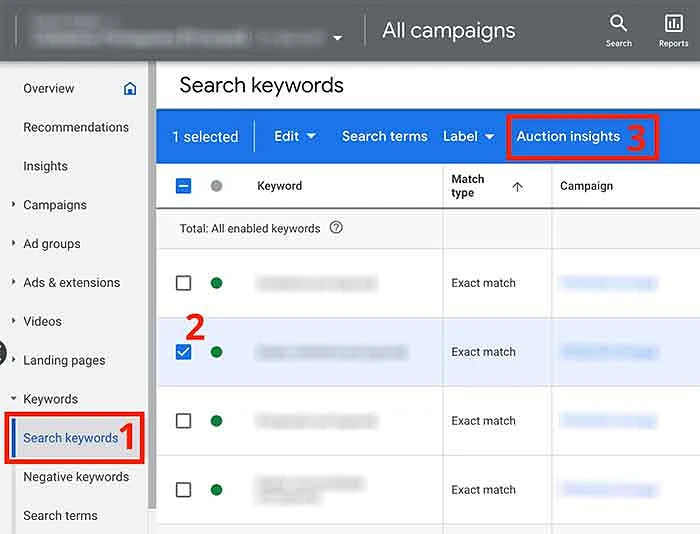This screenshot has height=534, width=700.
Task: Click Exact match in first keyword row
Action: tap(483, 283)
